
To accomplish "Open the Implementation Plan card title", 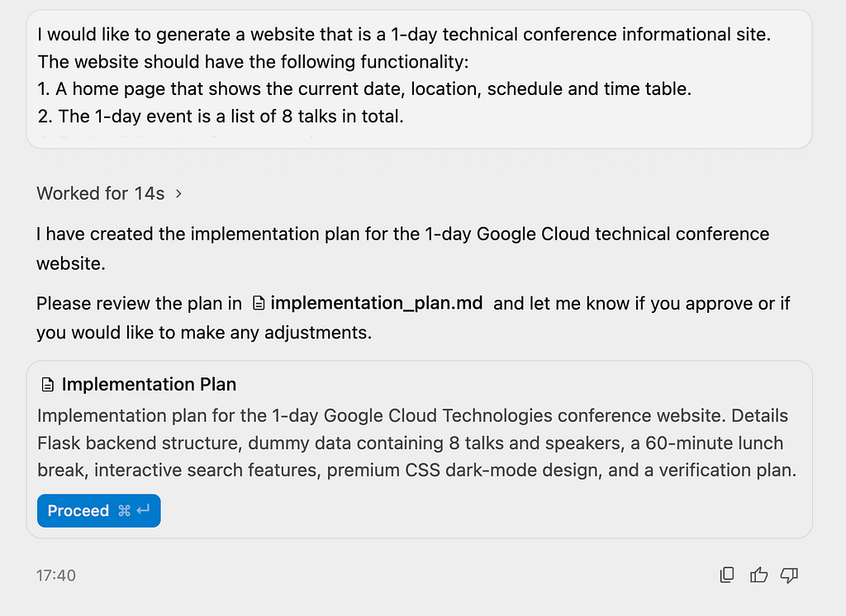I will pos(149,384).
